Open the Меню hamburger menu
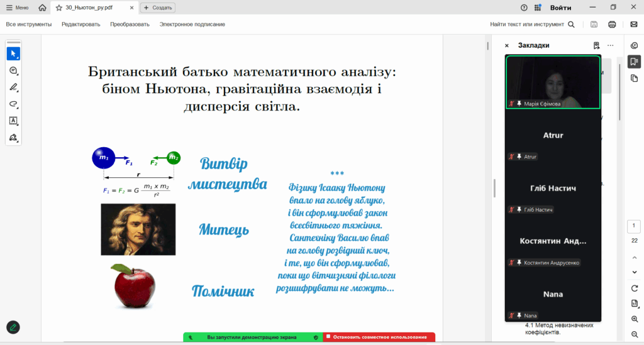644x345 pixels. tap(18, 8)
